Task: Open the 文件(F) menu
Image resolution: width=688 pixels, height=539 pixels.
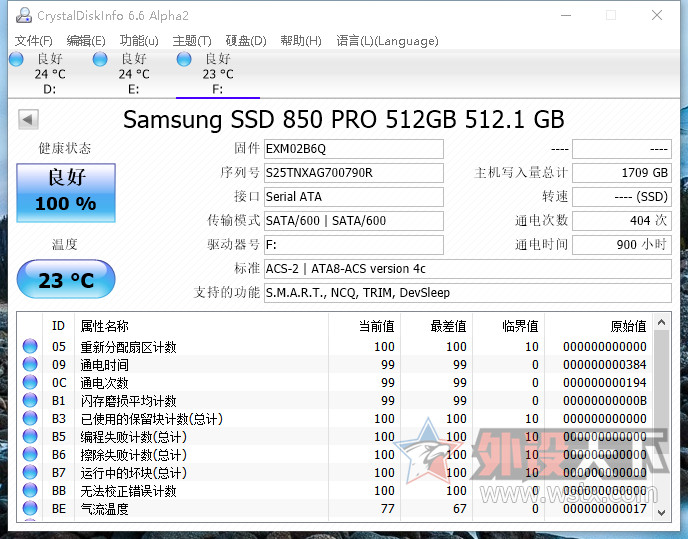Action: point(34,41)
